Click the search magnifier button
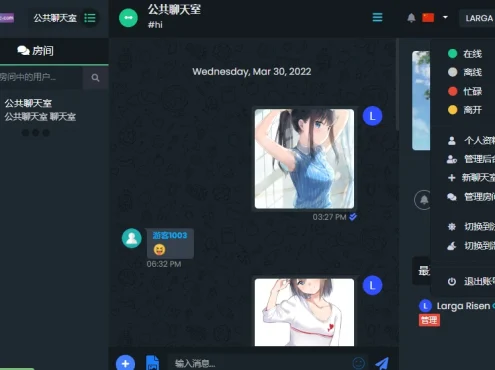Viewport: 495px width, 370px height. [x=95, y=78]
